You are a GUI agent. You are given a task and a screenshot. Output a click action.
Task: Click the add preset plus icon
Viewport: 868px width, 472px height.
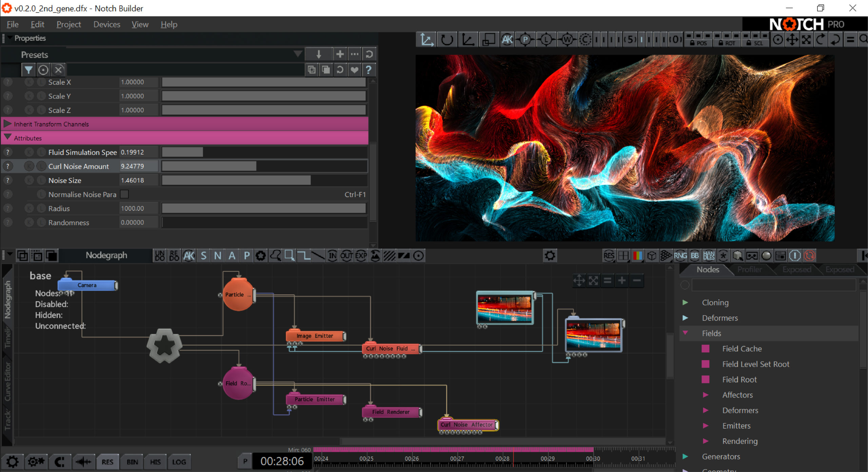click(x=340, y=54)
